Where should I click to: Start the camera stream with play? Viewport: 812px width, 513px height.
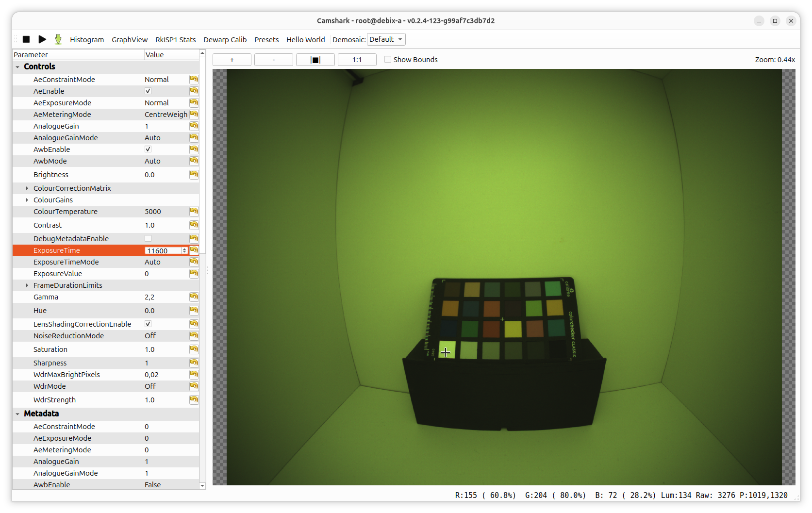[x=42, y=39]
